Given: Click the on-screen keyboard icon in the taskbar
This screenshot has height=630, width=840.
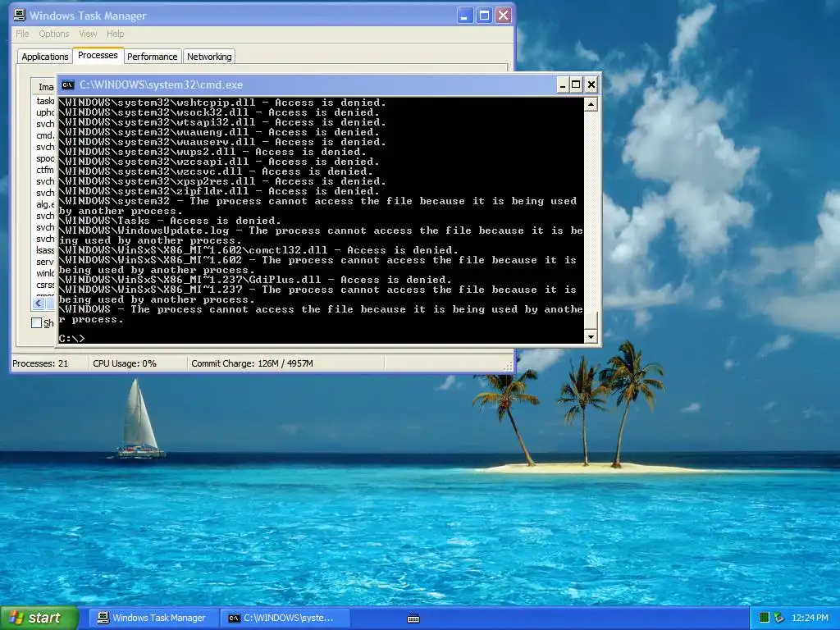Looking at the screenshot, I should click(x=413, y=619).
